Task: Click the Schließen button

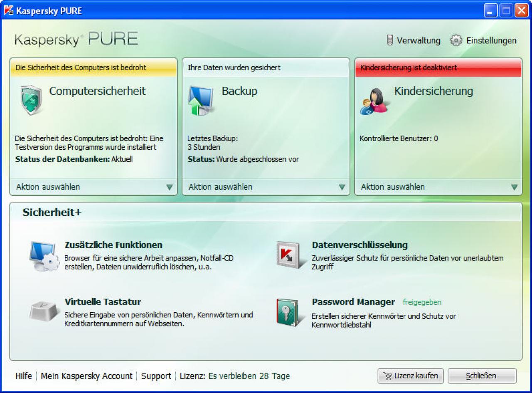Action: click(482, 376)
